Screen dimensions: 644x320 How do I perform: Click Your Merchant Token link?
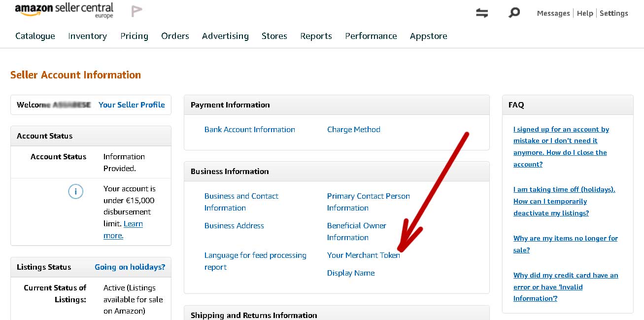tap(364, 255)
